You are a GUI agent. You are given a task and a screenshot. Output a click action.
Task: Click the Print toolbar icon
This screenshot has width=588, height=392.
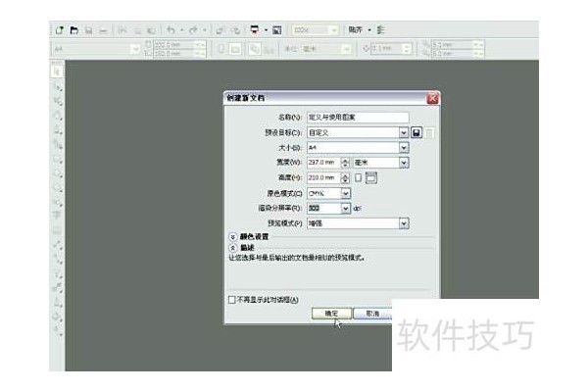point(103,30)
